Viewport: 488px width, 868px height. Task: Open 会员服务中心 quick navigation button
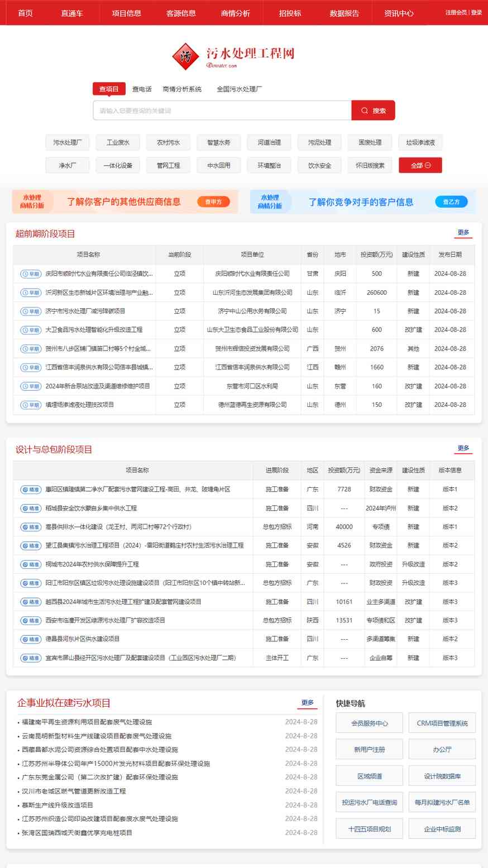coord(369,723)
